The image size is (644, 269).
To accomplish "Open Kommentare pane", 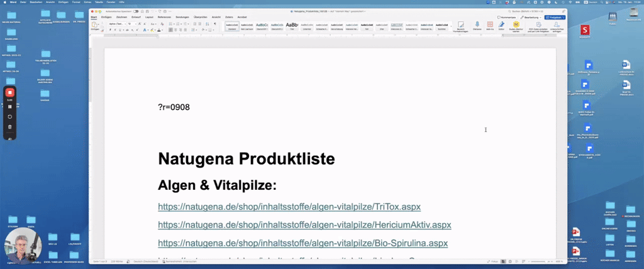I will [x=506, y=17].
